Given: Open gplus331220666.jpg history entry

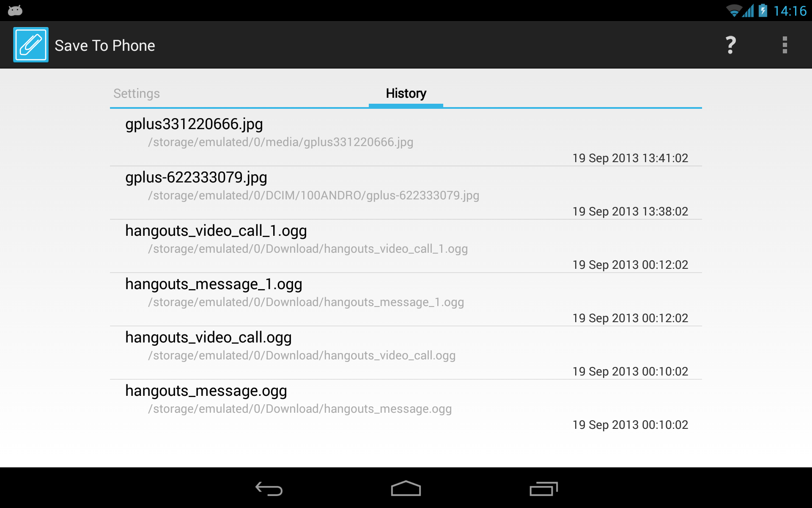Looking at the screenshot, I should tap(194, 124).
